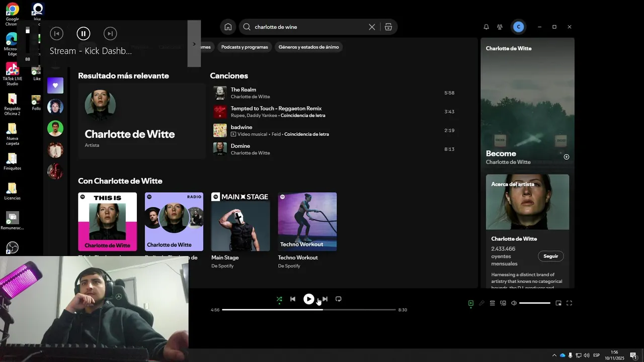
Task: Open lyrics with the microphone icon
Action: tap(481, 303)
